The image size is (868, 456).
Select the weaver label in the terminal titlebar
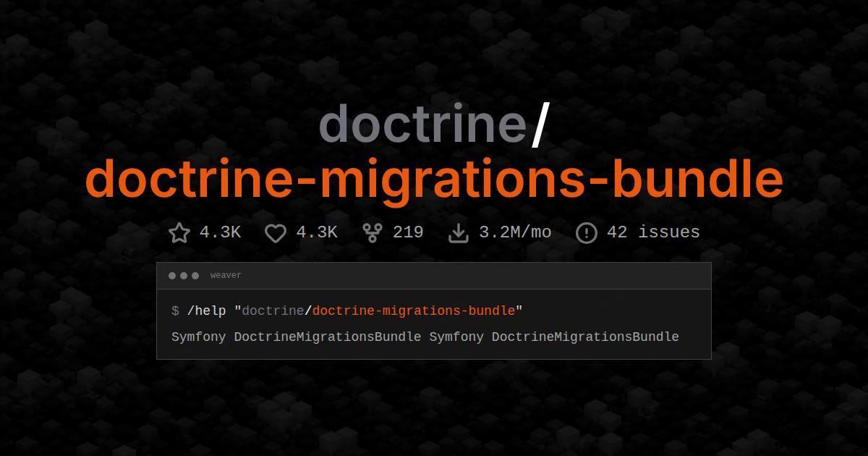tap(226, 275)
